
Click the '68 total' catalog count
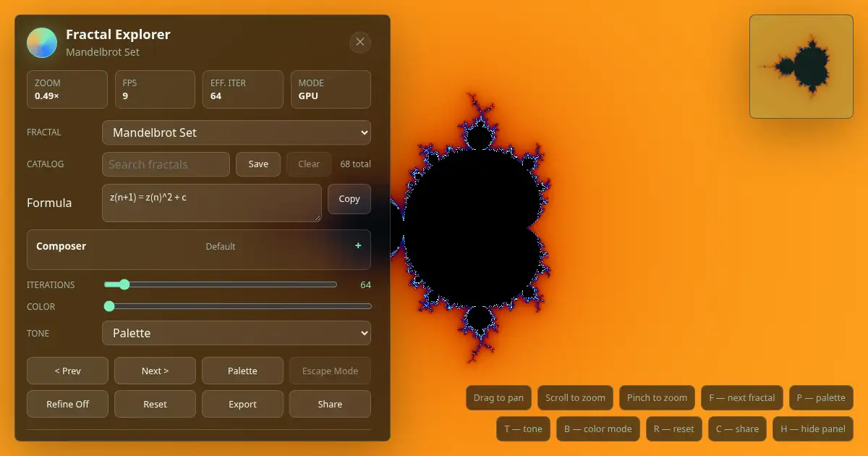pos(355,164)
